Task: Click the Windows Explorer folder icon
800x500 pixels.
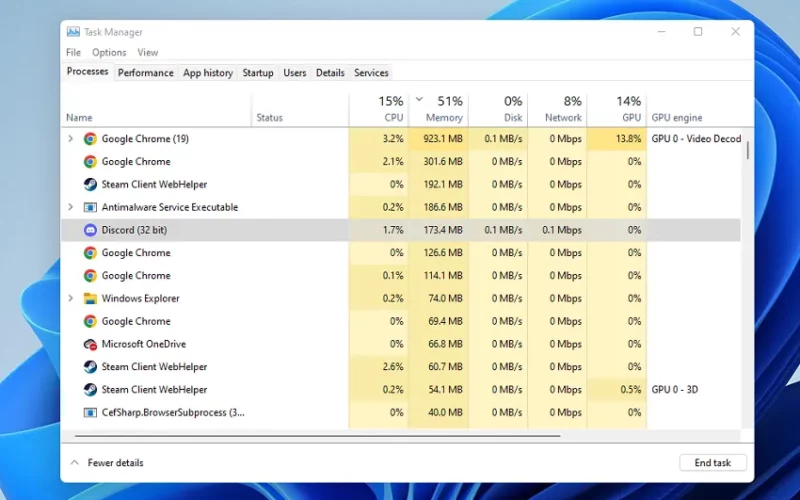Action: click(90, 298)
